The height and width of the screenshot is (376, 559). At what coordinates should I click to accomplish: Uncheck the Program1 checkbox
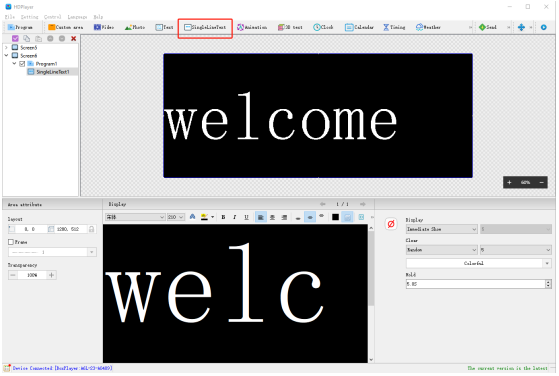[22, 63]
